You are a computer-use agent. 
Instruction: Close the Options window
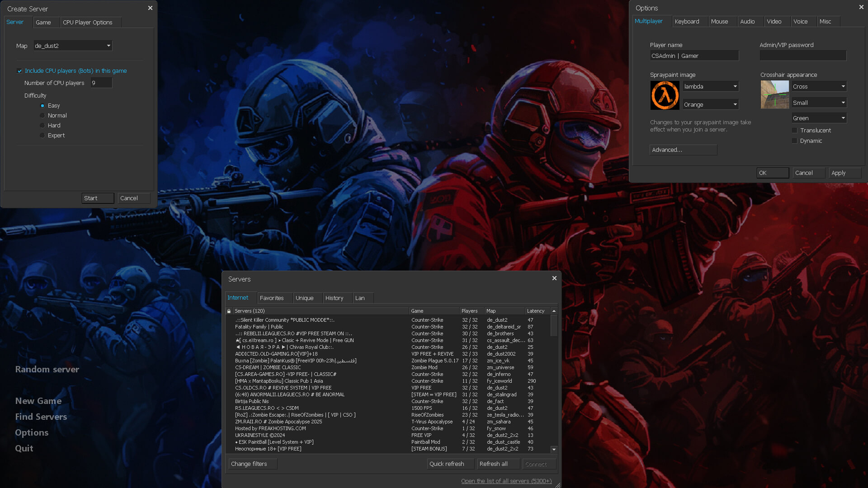click(861, 7)
